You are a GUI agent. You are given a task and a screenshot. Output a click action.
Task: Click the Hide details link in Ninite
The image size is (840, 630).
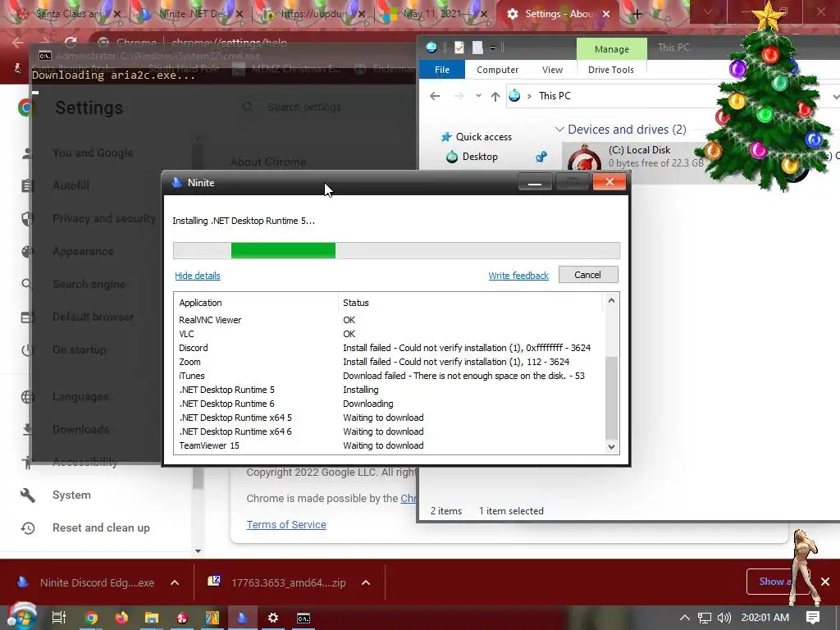[198, 276]
